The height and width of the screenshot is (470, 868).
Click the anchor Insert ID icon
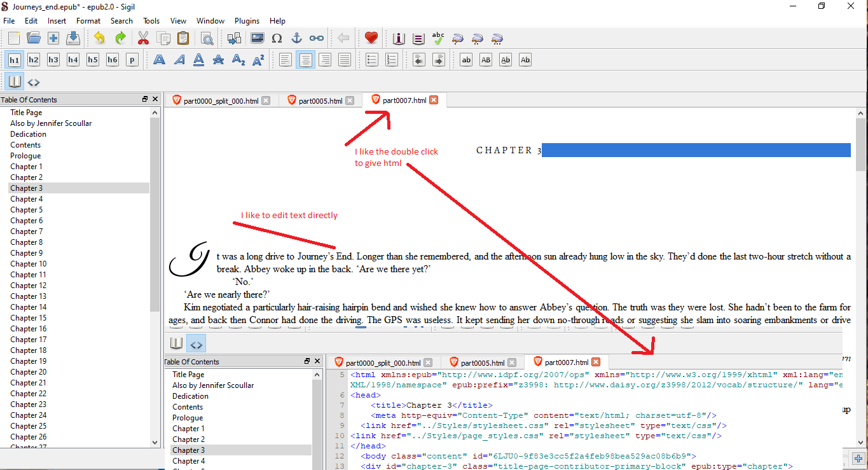[x=296, y=38]
